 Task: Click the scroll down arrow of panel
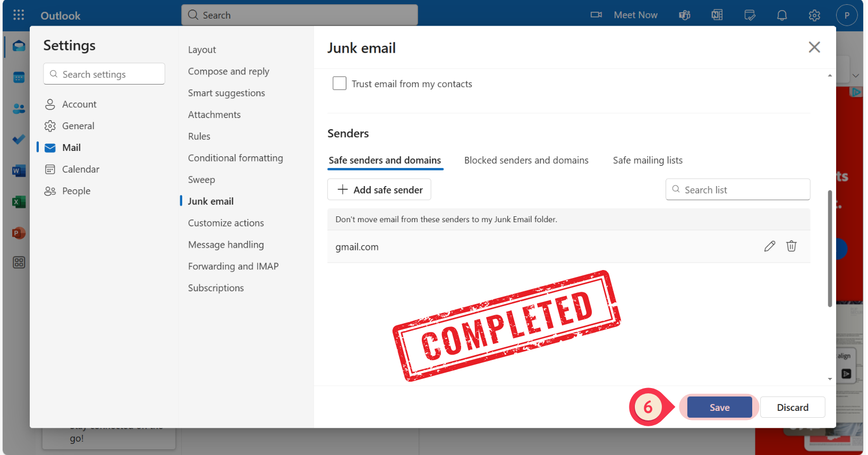point(830,379)
